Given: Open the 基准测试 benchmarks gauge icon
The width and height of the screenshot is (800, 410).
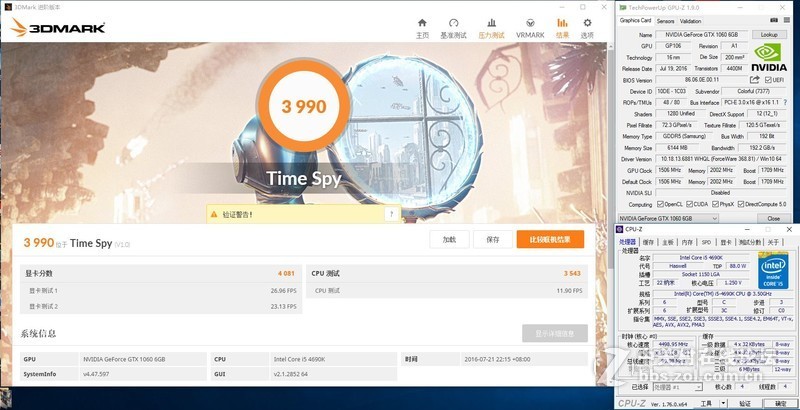Looking at the screenshot, I should coord(454,23).
